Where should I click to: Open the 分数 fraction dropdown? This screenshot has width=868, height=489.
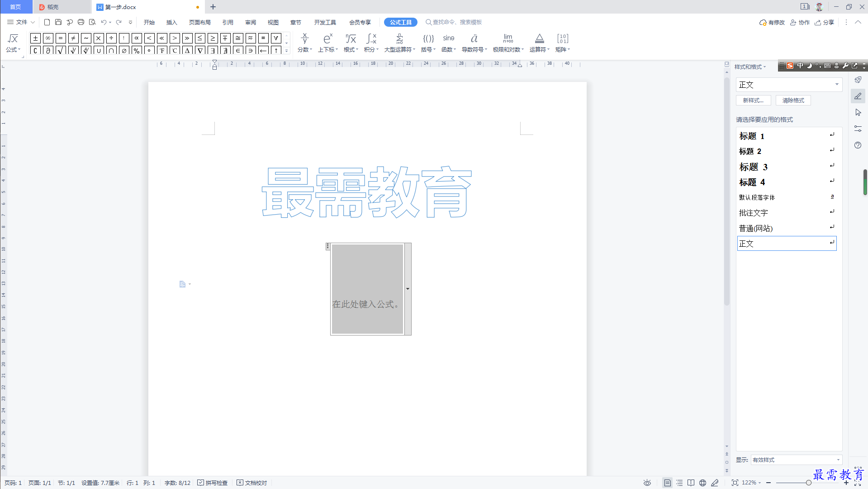305,43
